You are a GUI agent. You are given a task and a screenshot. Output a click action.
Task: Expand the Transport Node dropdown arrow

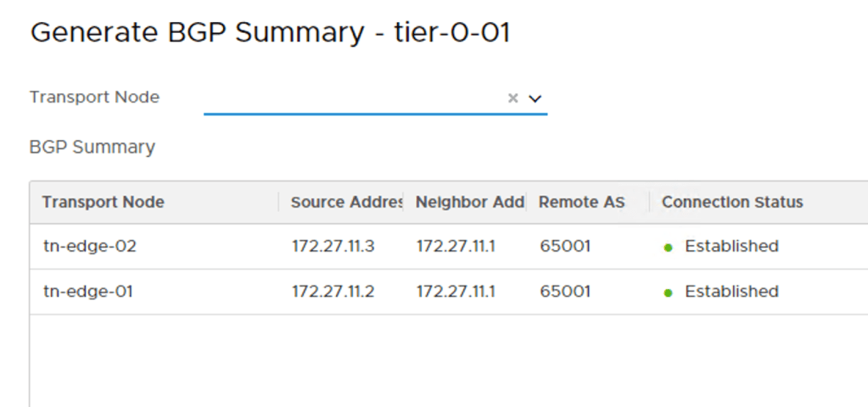(535, 98)
